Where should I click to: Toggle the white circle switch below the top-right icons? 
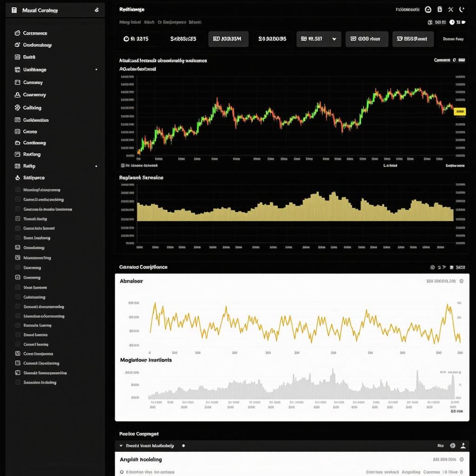(452, 22)
